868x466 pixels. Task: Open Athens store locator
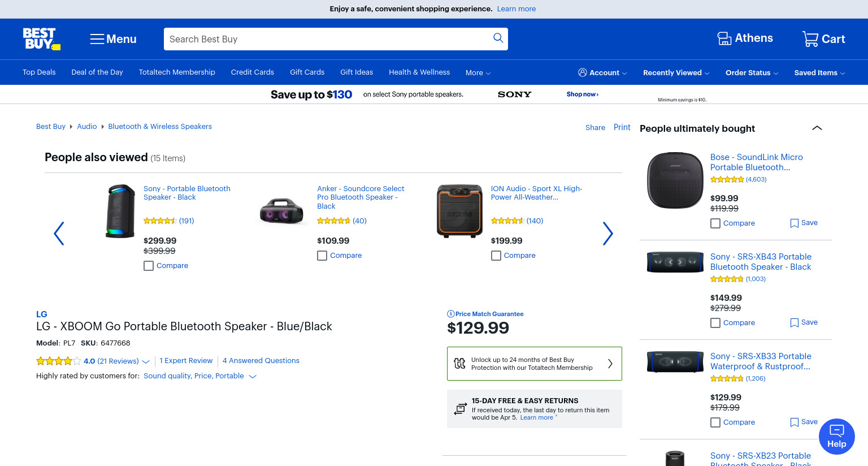(745, 38)
